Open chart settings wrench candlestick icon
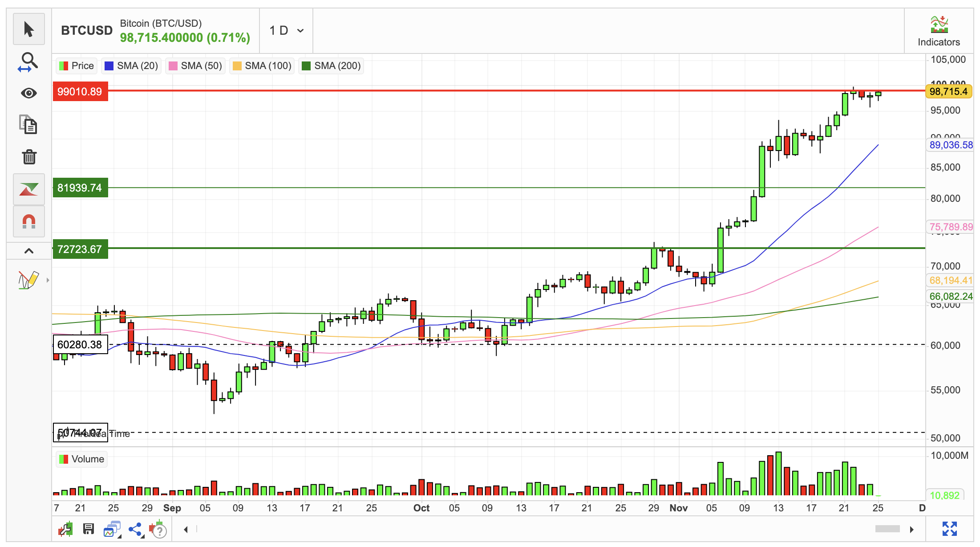Image resolution: width=980 pixels, height=547 pixels. pos(65,529)
